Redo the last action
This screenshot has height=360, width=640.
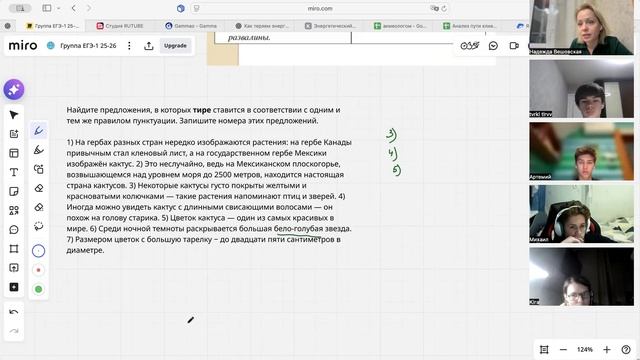pyautogui.click(x=14, y=331)
